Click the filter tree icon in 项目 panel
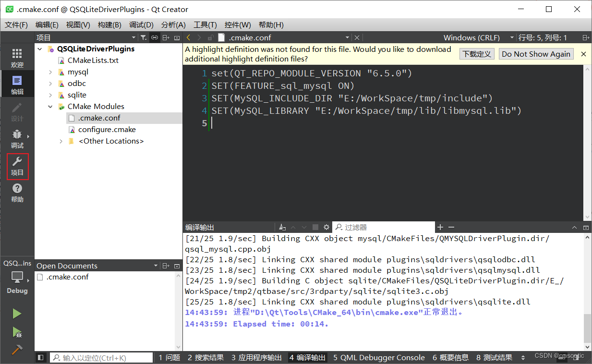Viewport: 592px width, 364px height. (x=143, y=37)
